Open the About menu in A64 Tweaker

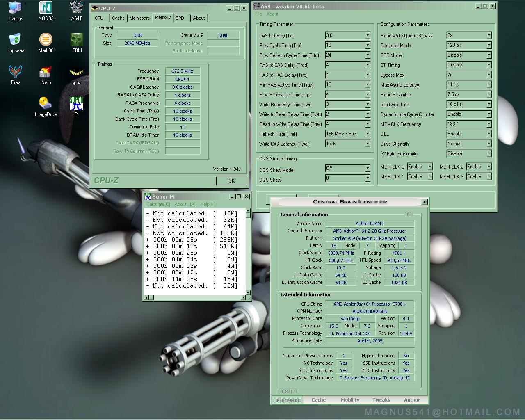click(x=272, y=14)
